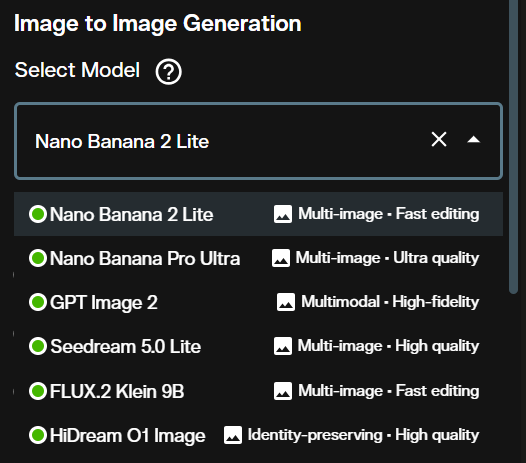
Task: Click the image icon in Seedream 5.0 Lite row
Action: point(283,346)
